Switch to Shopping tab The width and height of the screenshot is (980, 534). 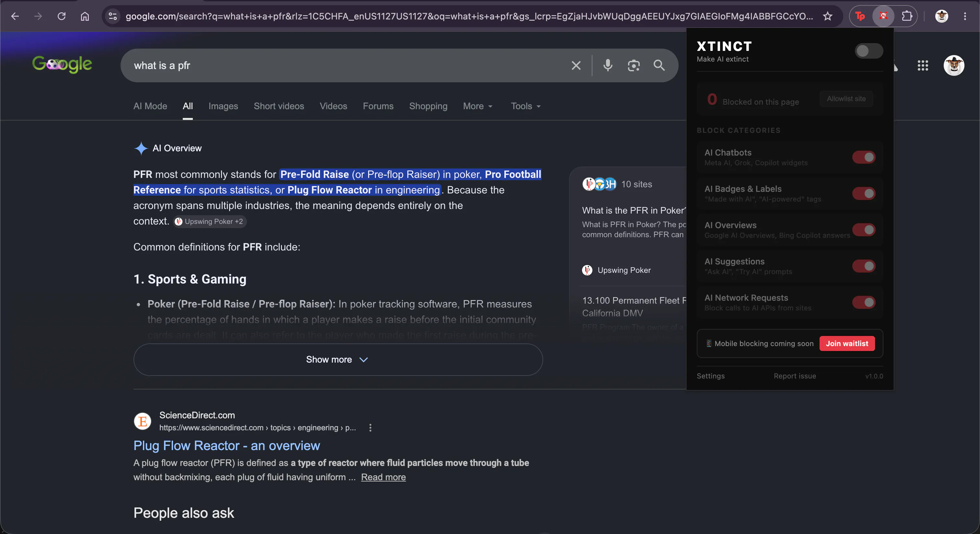click(428, 106)
